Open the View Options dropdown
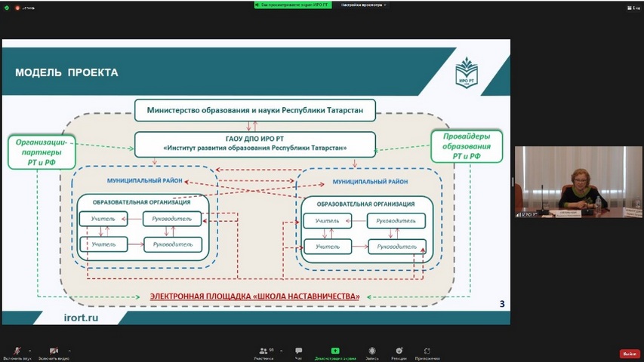The height and width of the screenshot is (362, 644). 364,5
